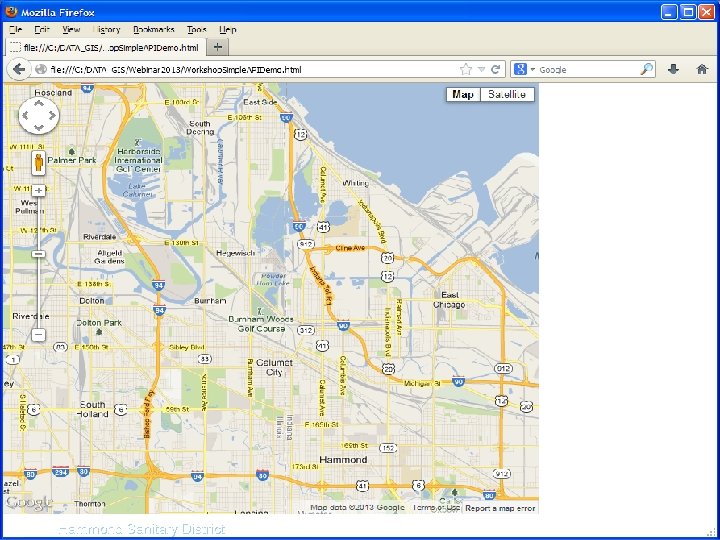720x540 pixels.
Task: Click the East Chicago label
Action: pos(450,300)
